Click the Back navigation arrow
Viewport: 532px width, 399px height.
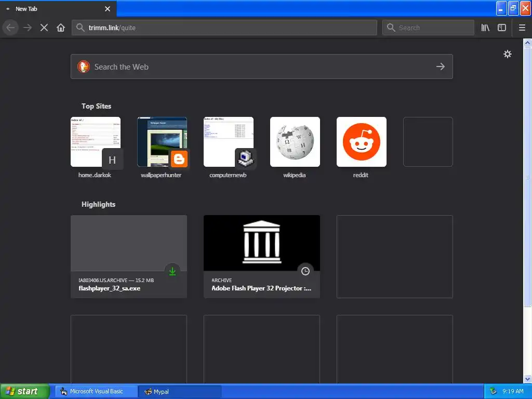click(10, 28)
